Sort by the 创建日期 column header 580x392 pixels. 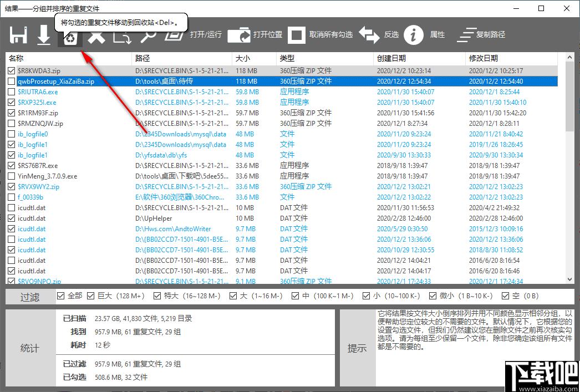pos(419,58)
